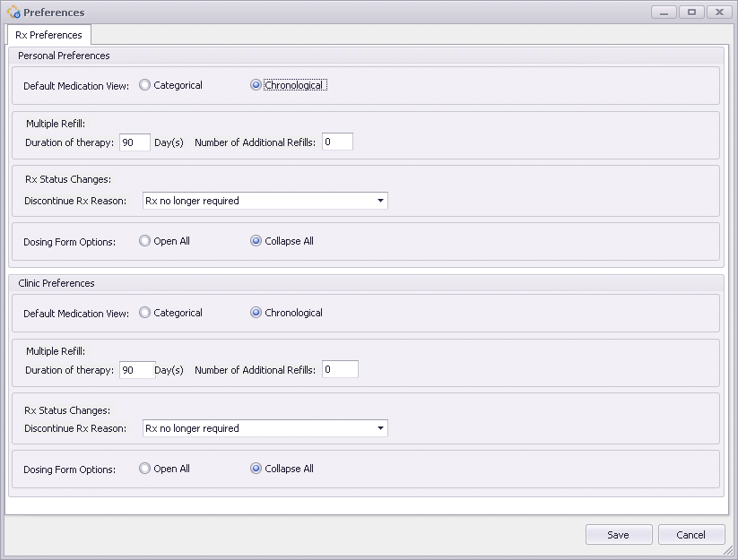Choose Open All in Personal Dosing Form Options

(144, 241)
